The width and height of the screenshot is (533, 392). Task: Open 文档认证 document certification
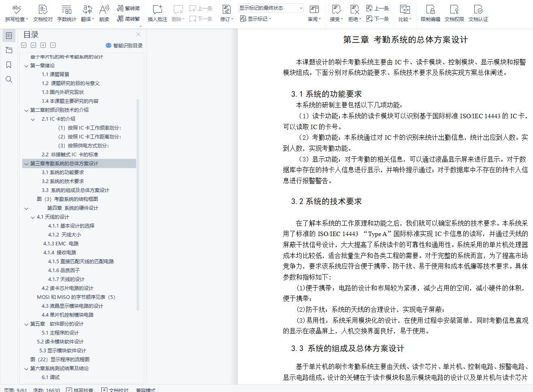[478, 13]
